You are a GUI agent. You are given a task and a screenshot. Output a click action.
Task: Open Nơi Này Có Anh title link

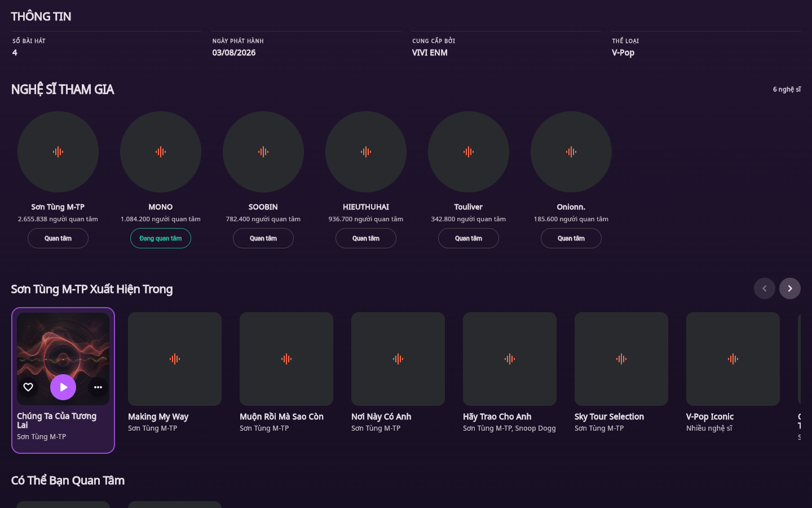click(381, 417)
